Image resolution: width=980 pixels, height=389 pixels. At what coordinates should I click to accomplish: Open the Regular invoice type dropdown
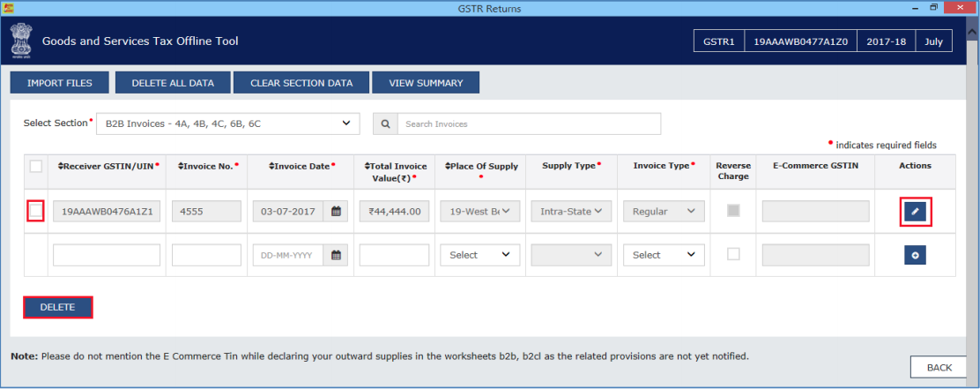(x=664, y=212)
